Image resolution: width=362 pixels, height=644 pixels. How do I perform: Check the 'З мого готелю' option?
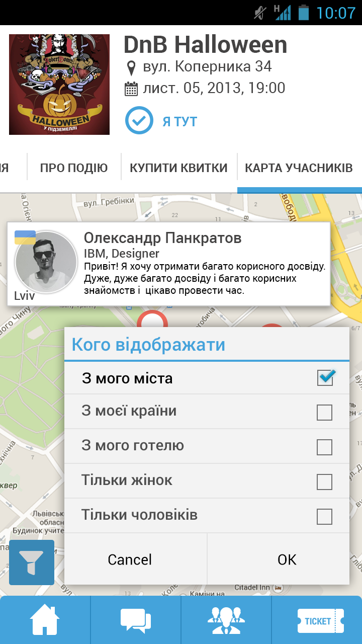[x=325, y=447]
